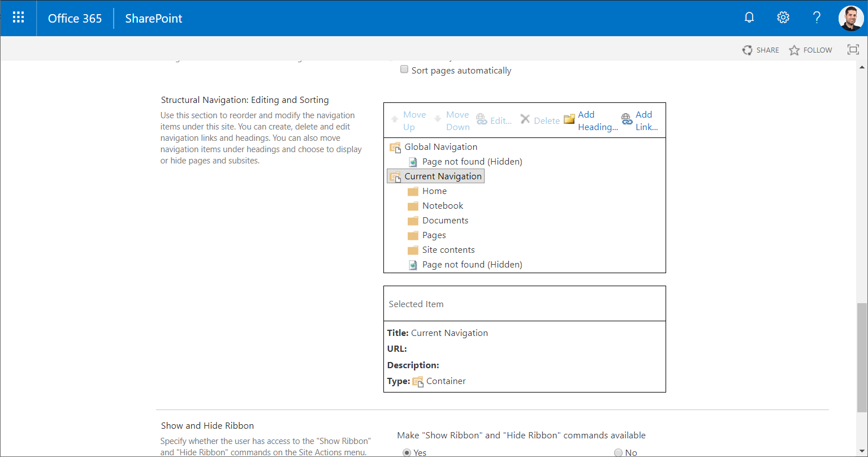Check Sort pages automatically
Image resolution: width=868 pixels, height=457 pixels.
(x=404, y=69)
